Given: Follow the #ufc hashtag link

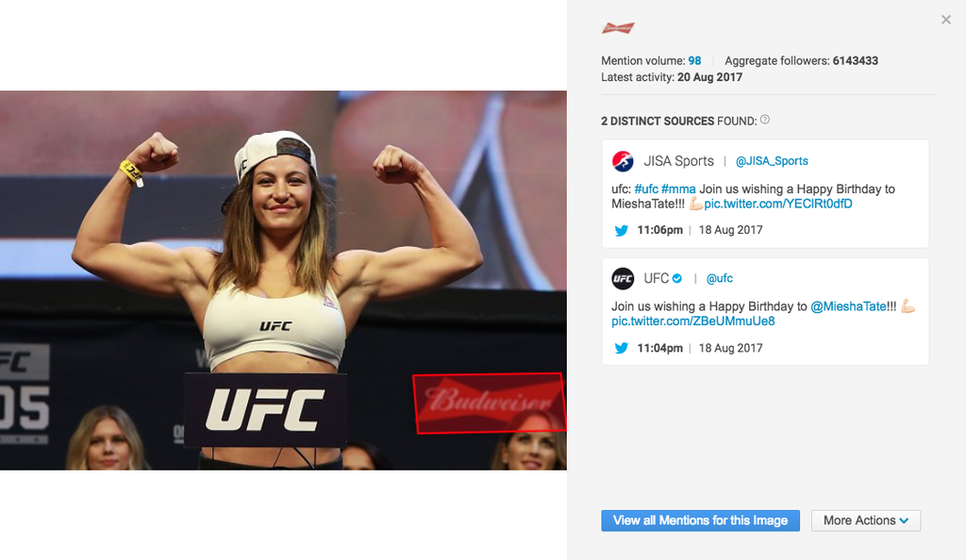Looking at the screenshot, I should [646, 189].
